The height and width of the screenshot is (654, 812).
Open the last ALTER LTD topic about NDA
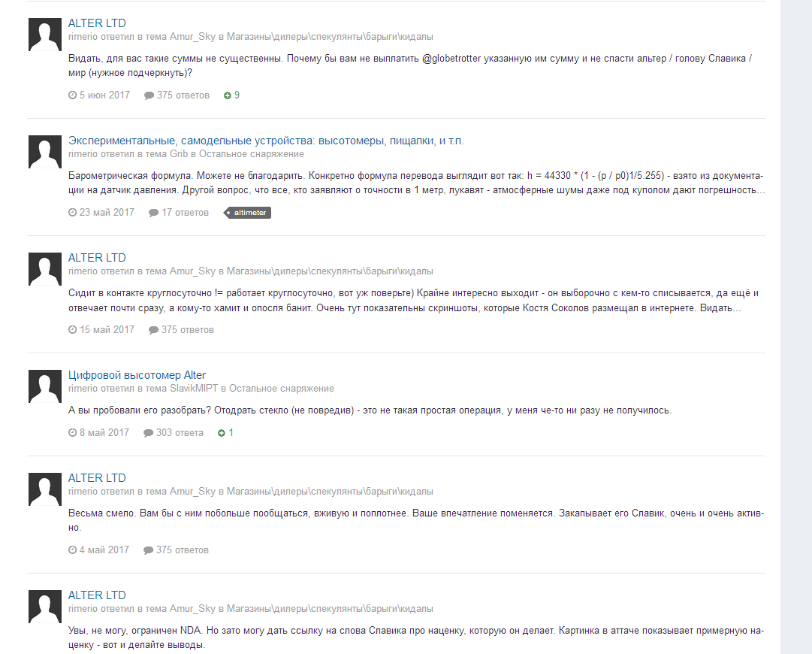(x=97, y=595)
